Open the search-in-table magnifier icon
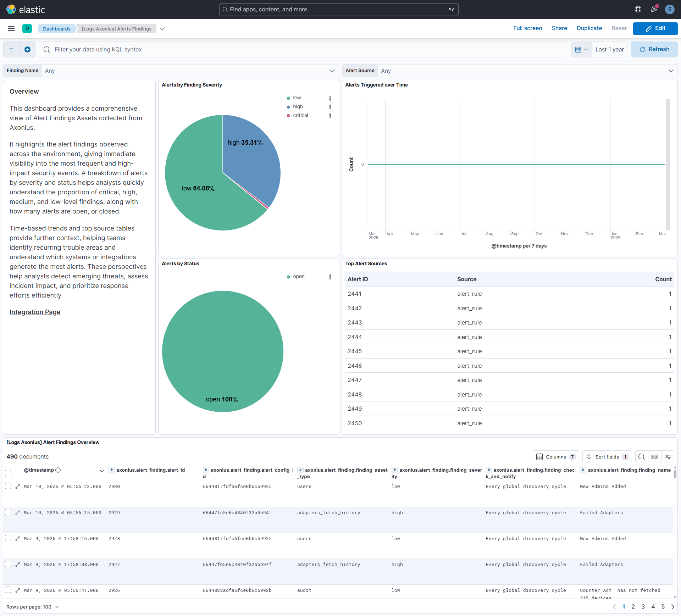 [x=641, y=457]
